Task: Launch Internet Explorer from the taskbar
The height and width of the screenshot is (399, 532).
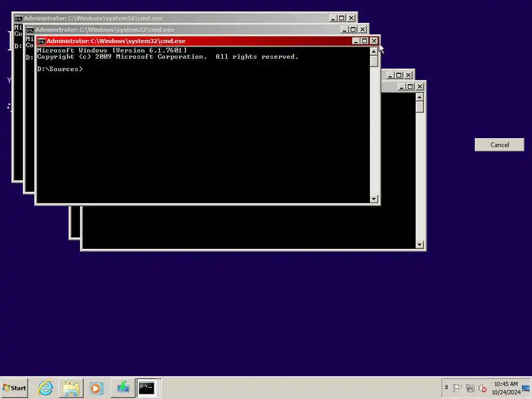Action: (x=46, y=388)
